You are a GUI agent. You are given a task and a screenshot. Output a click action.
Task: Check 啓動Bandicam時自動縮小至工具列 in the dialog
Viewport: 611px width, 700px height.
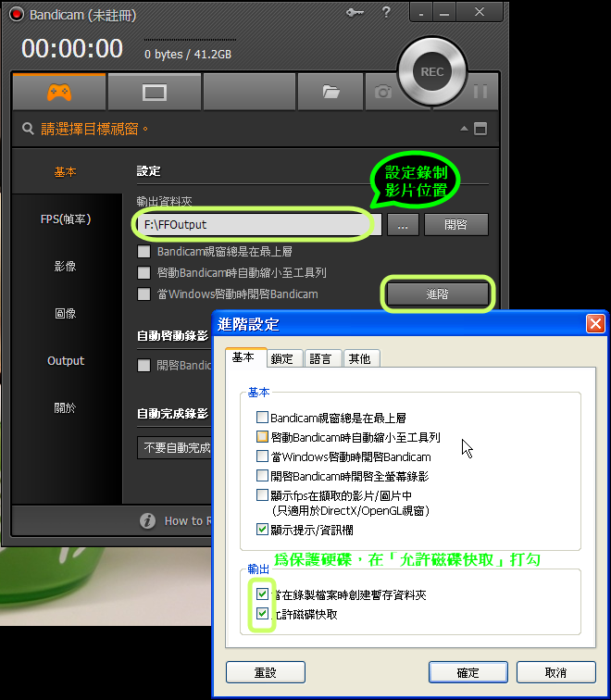click(262, 436)
